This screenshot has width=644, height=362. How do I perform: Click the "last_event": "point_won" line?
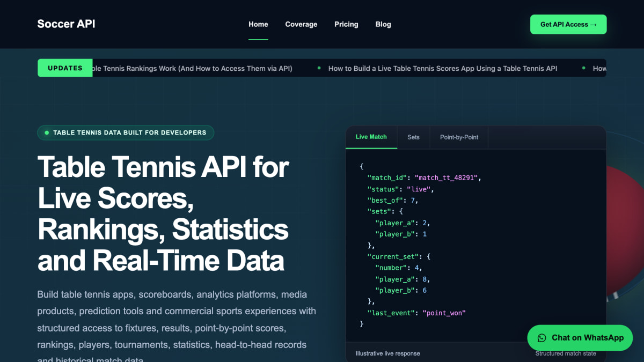click(416, 313)
